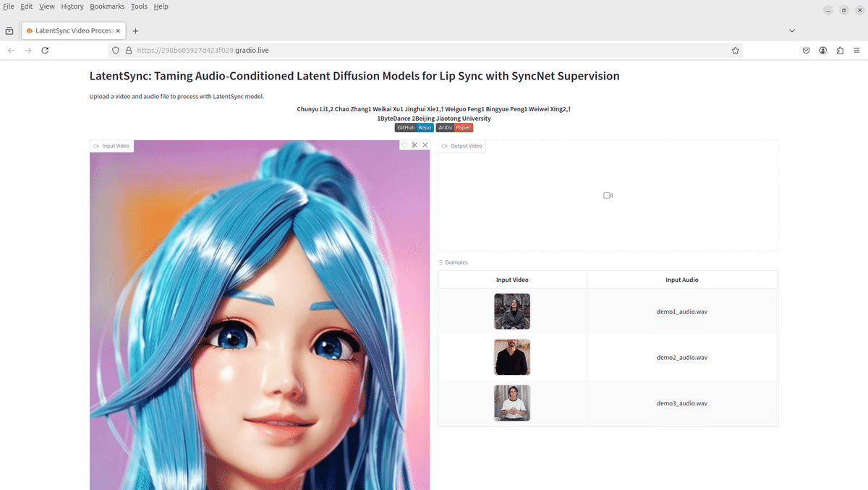Bookmark this page using the star icon
The width and height of the screenshot is (868, 490).
click(x=736, y=50)
